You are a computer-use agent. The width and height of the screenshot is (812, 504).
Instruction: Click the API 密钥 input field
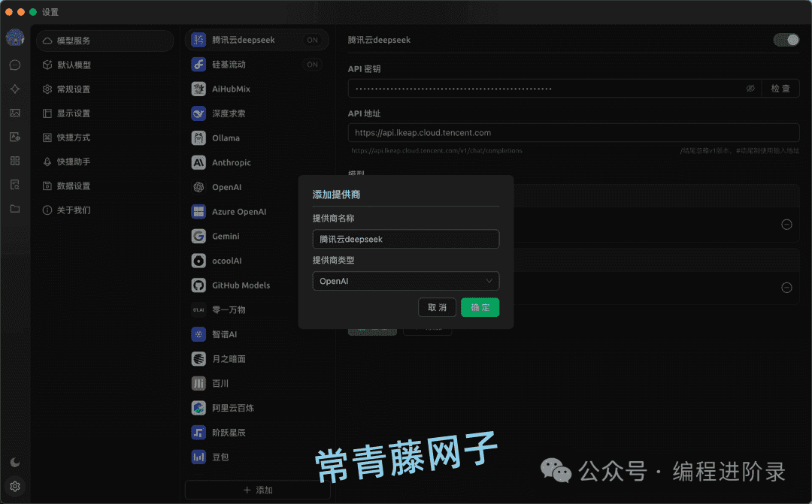555,89
